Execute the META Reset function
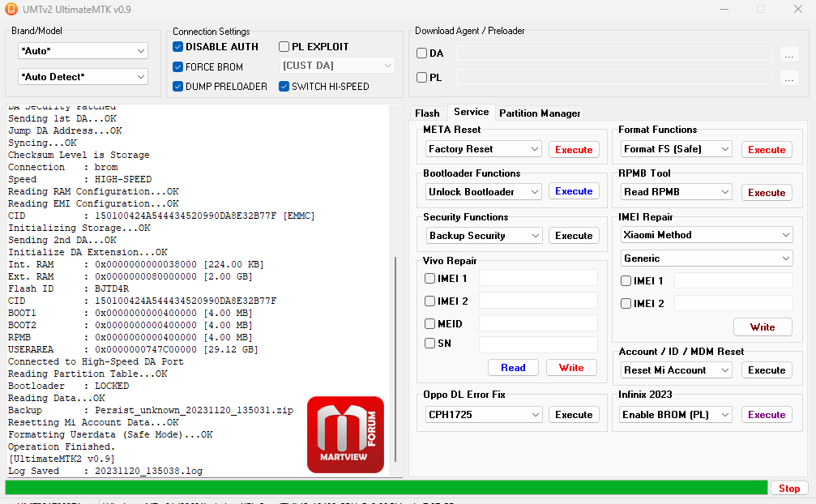816x504 pixels. pyautogui.click(x=574, y=150)
